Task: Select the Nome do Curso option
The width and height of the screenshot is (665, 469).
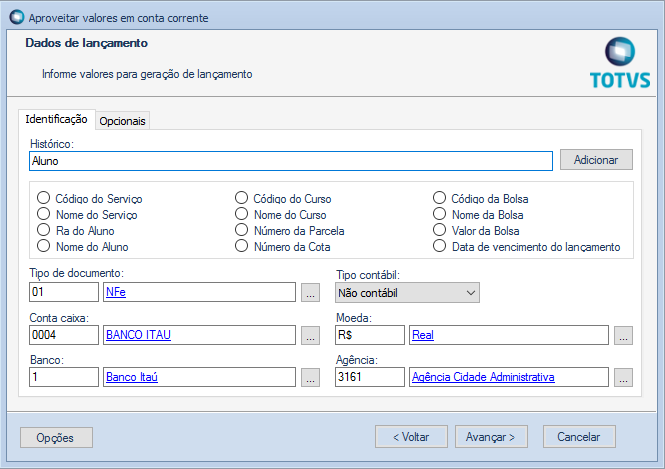Action: pos(241,214)
